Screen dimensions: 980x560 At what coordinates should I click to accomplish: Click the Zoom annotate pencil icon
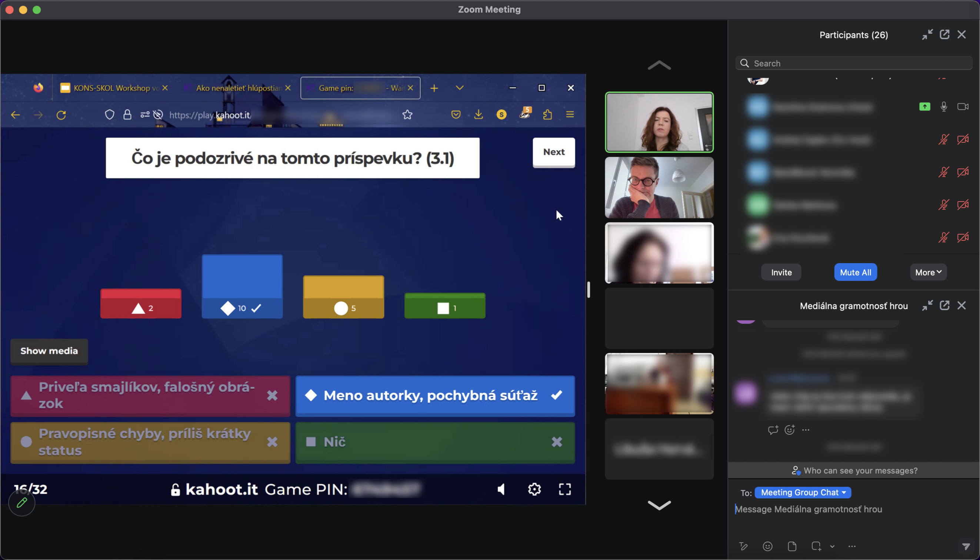(x=22, y=503)
